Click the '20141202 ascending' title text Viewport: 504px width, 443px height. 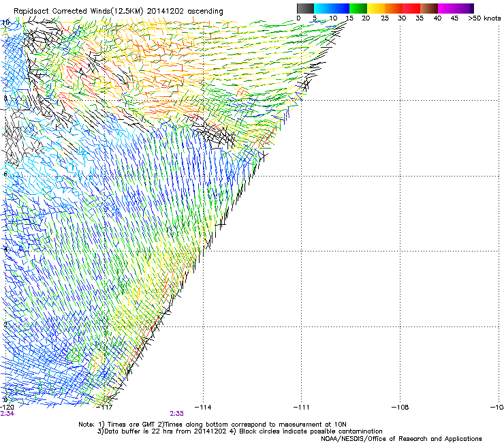(185, 12)
